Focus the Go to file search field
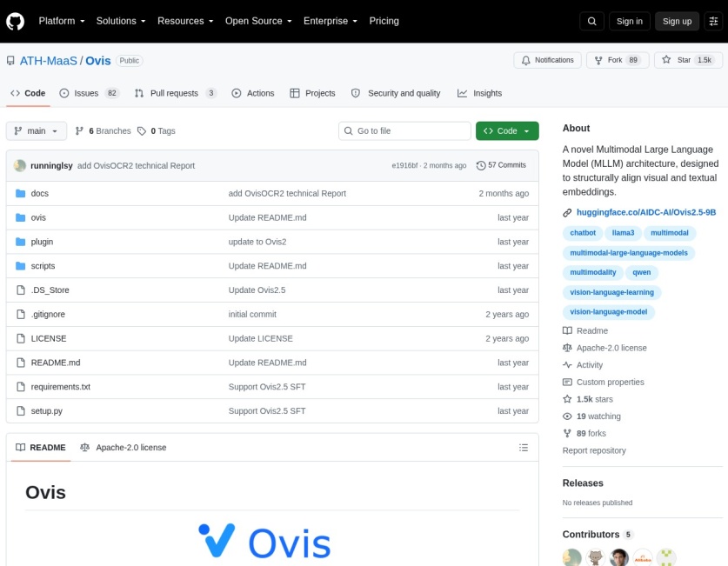Screen dimensions: 728x566 point(404,130)
